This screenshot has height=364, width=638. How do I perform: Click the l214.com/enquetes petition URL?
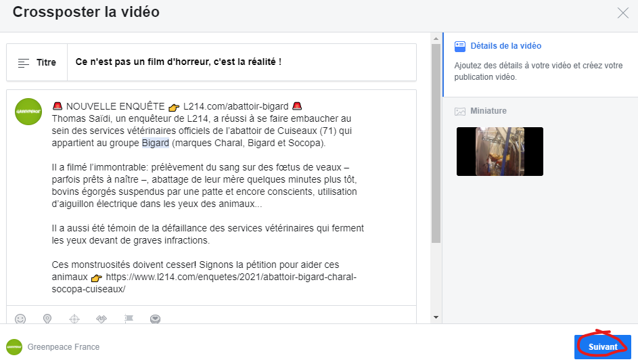click(x=204, y=283)
